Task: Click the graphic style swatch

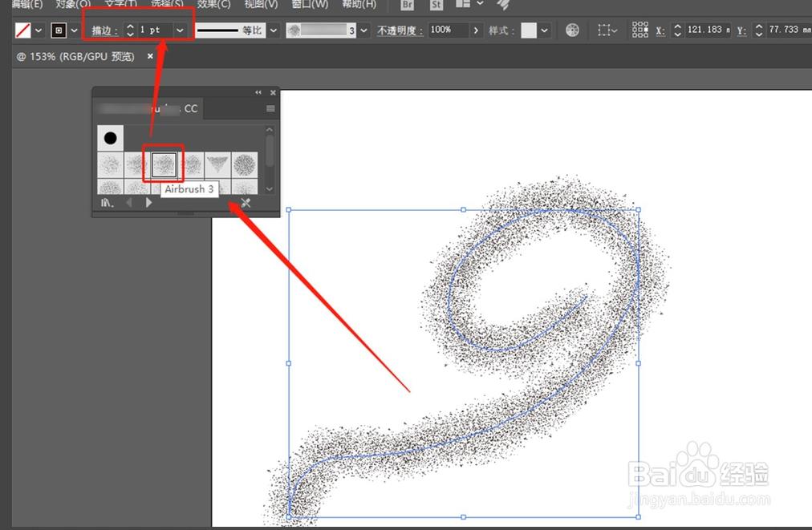Action: pos(529,30)
